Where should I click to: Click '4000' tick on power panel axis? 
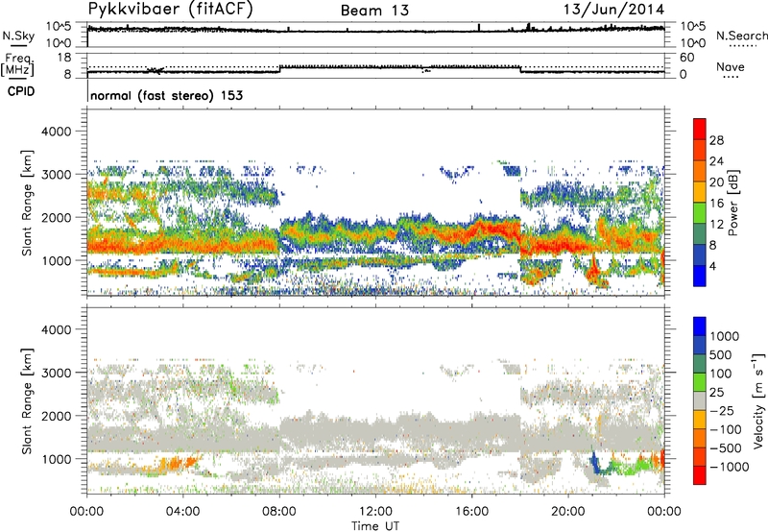click(x=56, y=132)
